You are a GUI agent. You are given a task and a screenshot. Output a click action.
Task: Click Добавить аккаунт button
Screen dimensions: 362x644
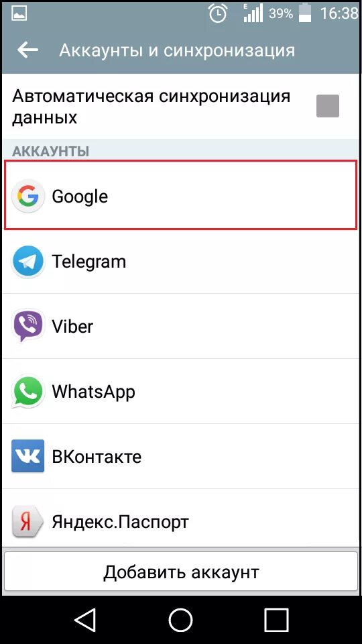(181, 572)
